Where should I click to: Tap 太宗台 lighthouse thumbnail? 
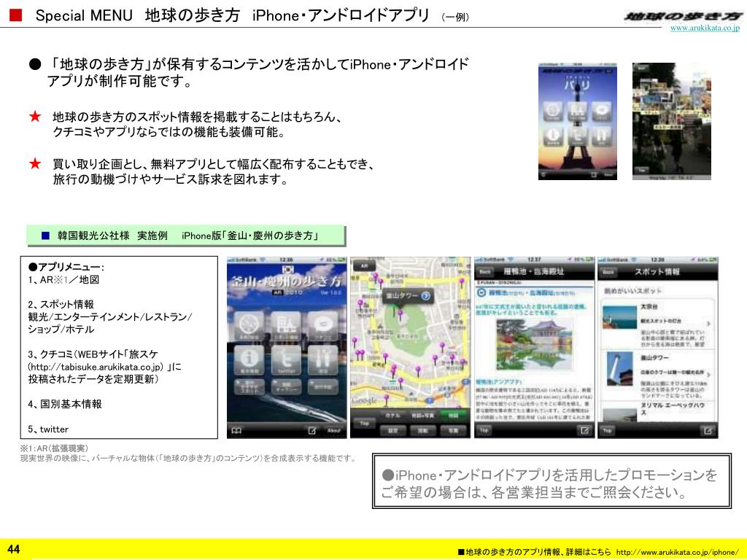click(x=620, y=317)
